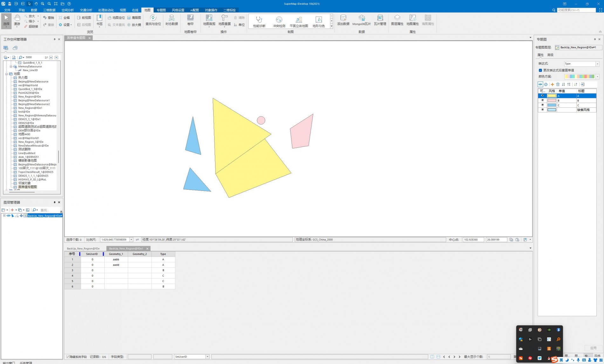Open 瓦片管理 (Tile Management)
Image resolution: width=604 pixels, height=364 pixels.
pos(380,20)
